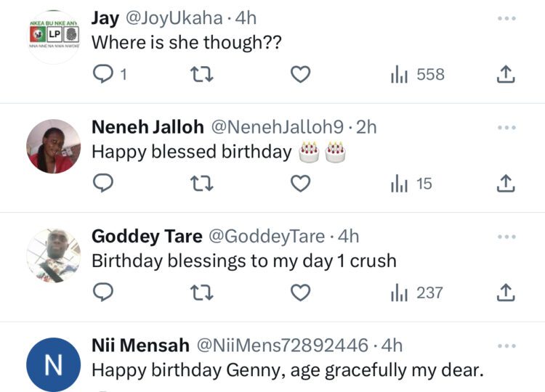This screenshot has height=392, width=545.
Task: Reply to Goddey Tare's crush tweet
Action: tap(104, 293)
